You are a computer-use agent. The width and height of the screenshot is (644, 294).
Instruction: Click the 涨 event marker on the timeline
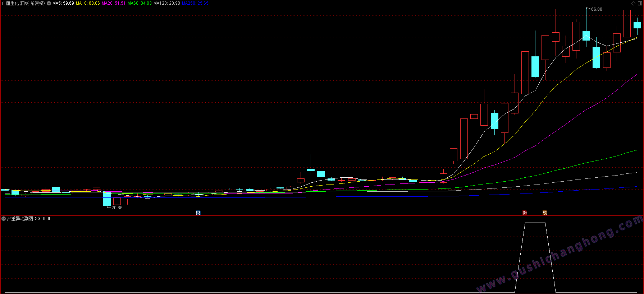[525, 213]
